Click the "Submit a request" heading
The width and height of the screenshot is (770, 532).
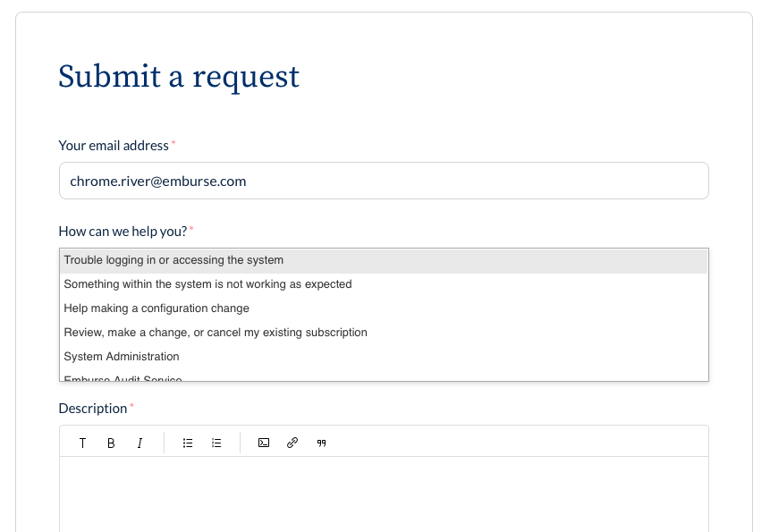[x=179, y=77]
